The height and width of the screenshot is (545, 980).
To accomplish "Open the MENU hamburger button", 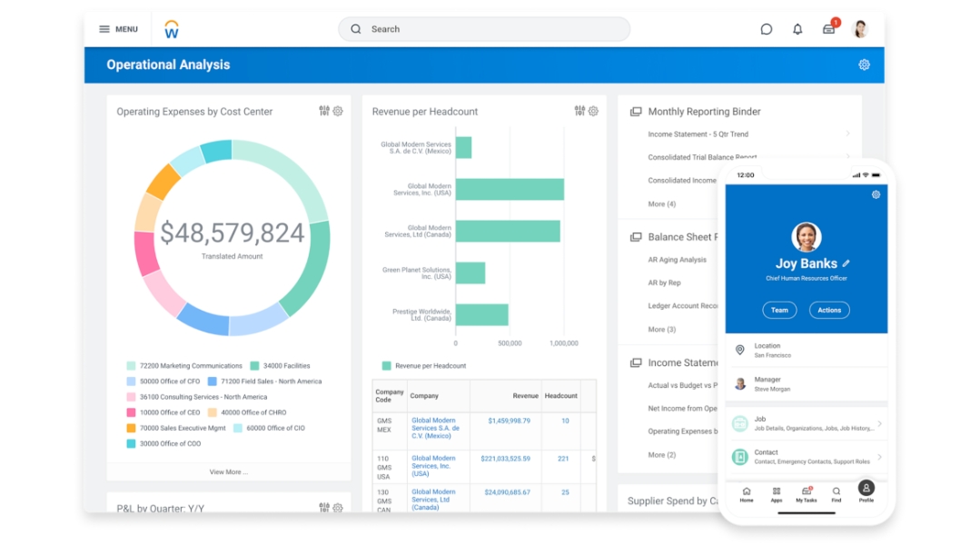I will pos(118,29).
